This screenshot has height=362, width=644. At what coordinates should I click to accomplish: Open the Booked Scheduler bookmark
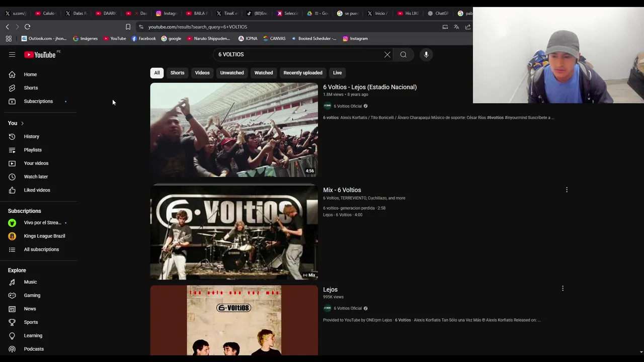[x=314, y=39]
